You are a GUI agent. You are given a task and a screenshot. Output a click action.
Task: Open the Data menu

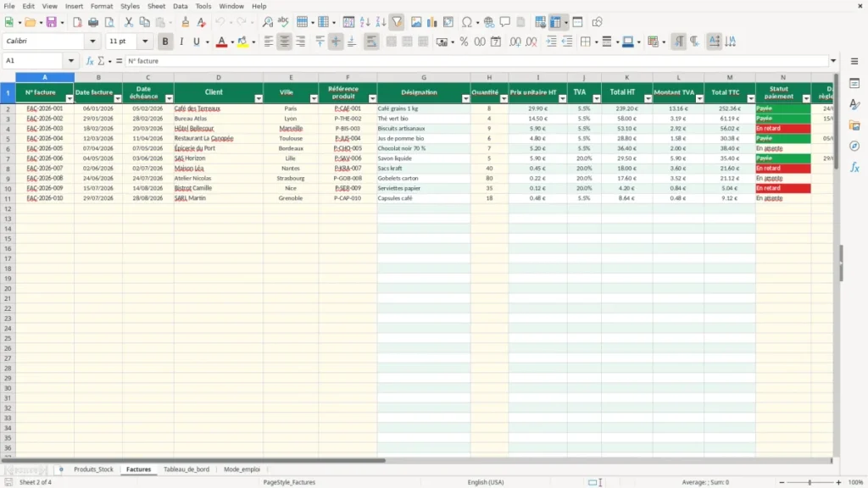181,6
